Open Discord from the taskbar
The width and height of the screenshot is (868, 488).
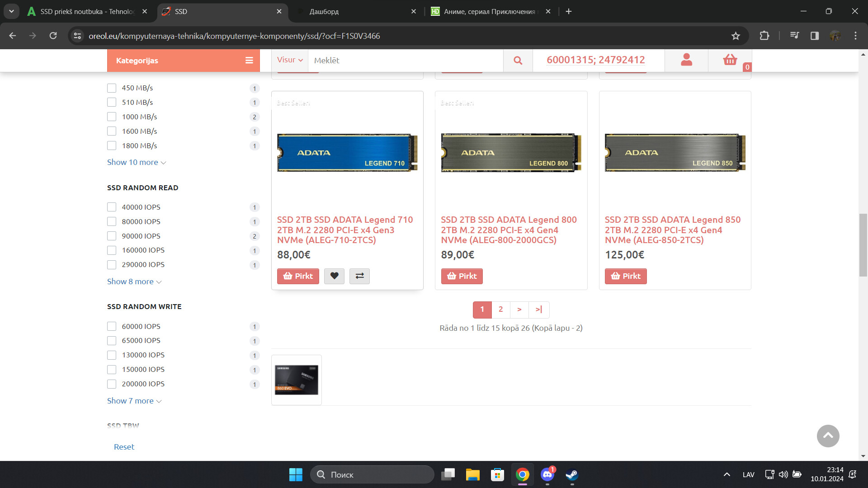[x=547, y=474]
